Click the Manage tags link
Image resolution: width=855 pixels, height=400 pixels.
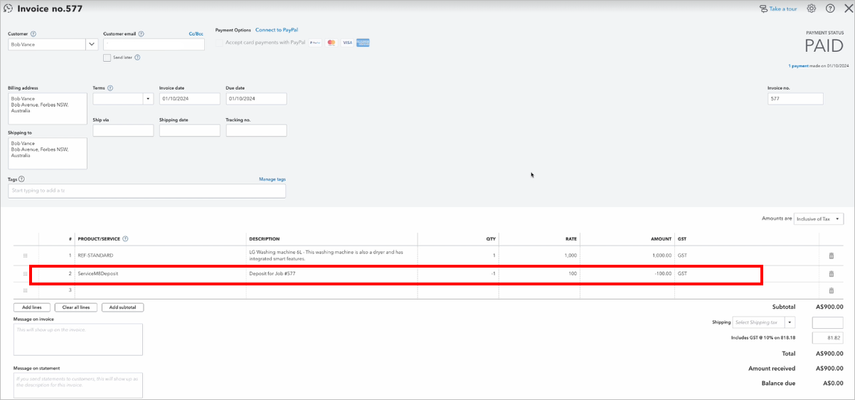272,179
